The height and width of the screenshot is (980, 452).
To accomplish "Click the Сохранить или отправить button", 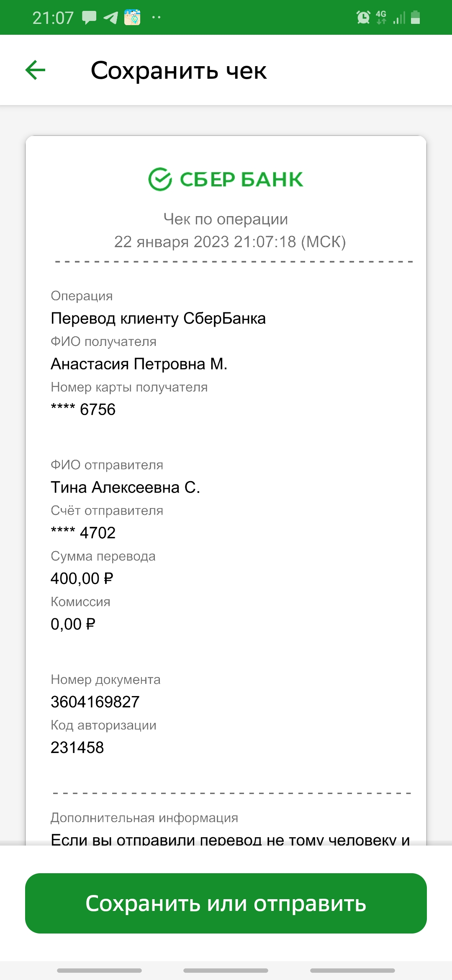I will [x=226, y=903].
